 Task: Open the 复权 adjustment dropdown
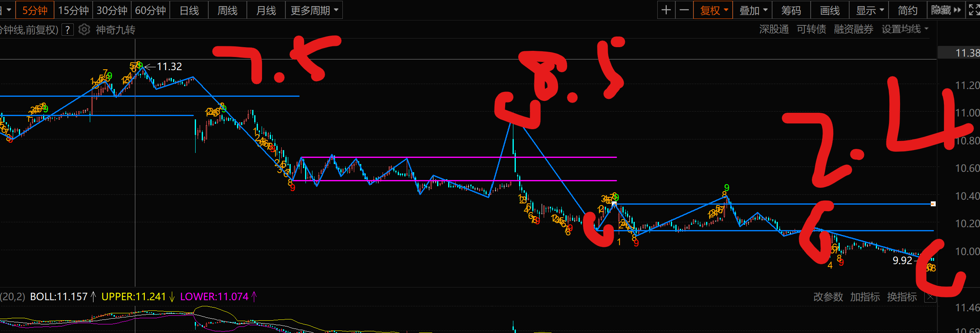pos(713,10)
